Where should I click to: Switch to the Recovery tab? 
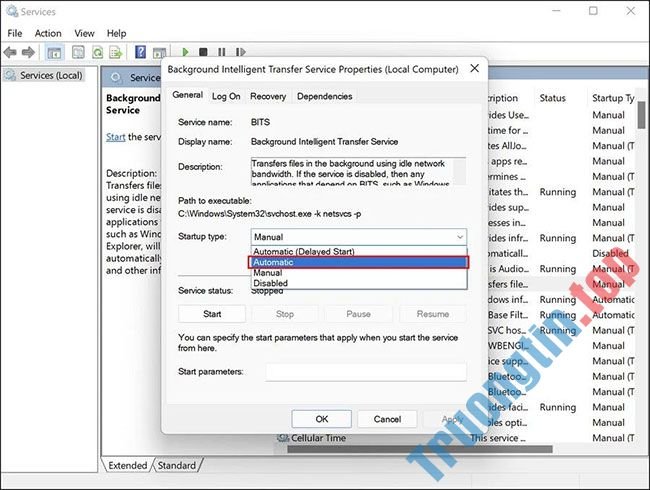[268, 96]
